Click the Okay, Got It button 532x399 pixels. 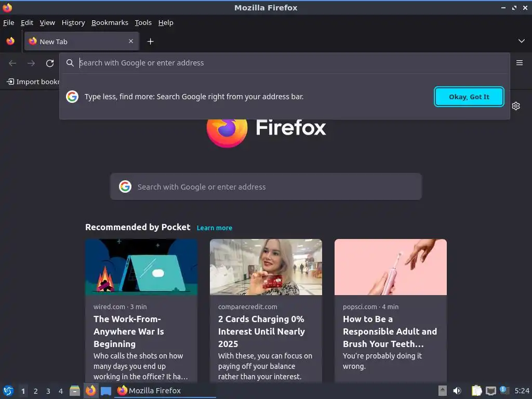pos(469,97)
